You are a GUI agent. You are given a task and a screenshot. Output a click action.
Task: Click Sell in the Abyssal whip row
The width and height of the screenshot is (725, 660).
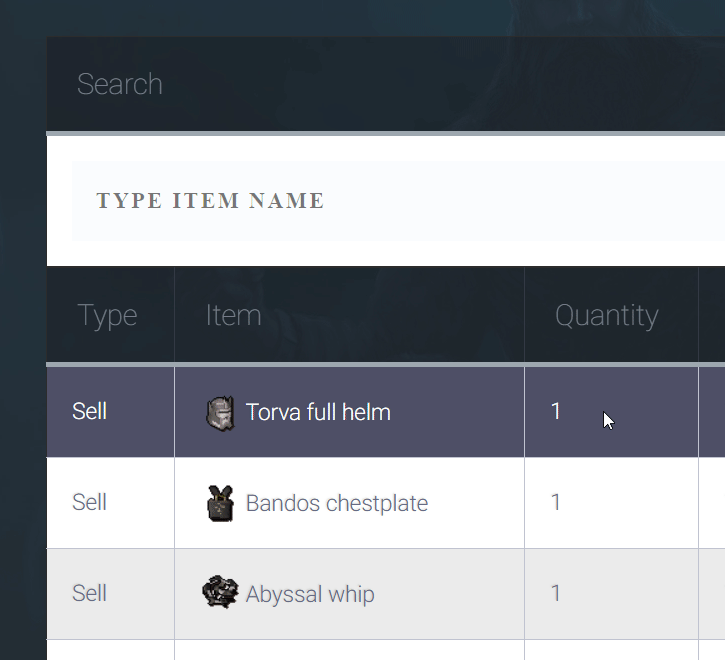coord(89,593)
